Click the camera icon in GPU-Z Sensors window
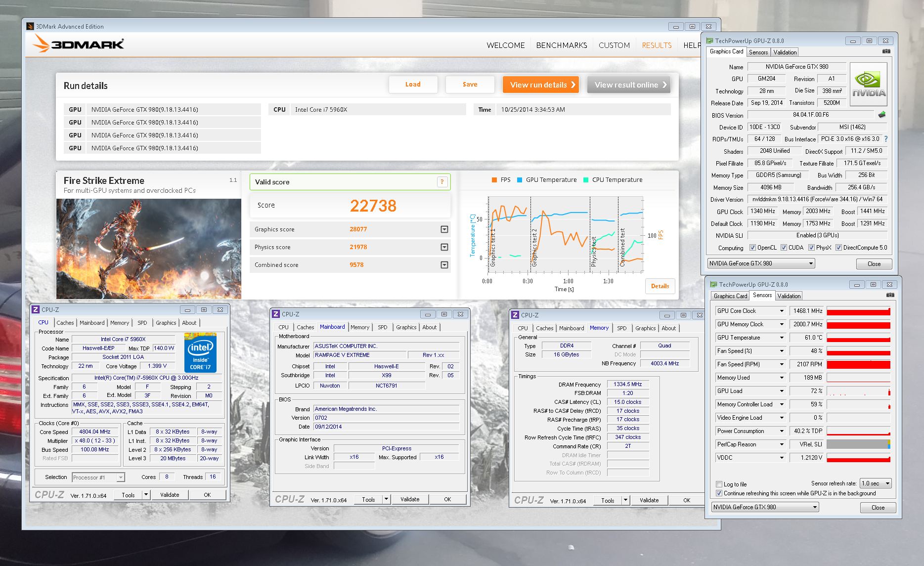The width and height of the screenshot is (924, 566). click(x=890, y=295)
